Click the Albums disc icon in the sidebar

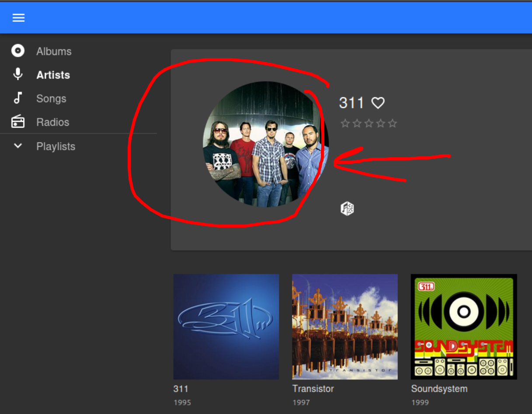(18, 51)
